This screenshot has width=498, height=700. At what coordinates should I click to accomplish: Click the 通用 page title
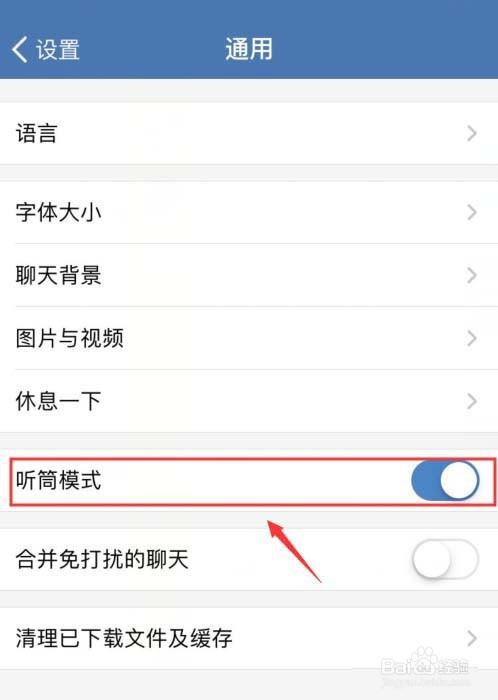tap(249, 49)
